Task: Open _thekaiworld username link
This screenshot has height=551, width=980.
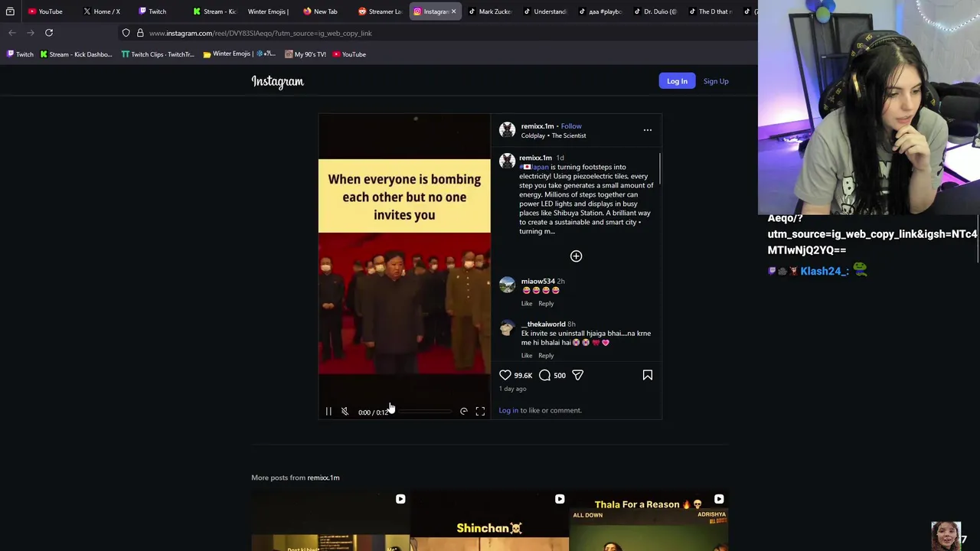Action: coord(544,324)
